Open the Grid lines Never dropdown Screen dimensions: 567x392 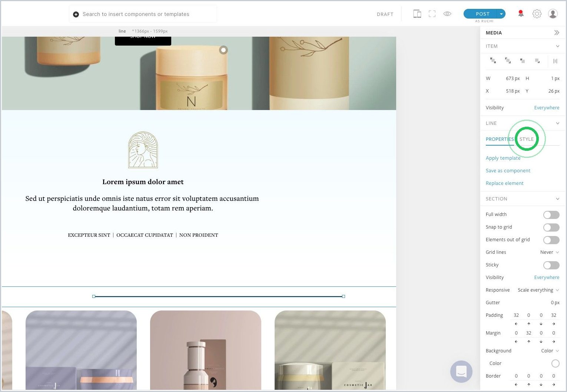(550, 252)
